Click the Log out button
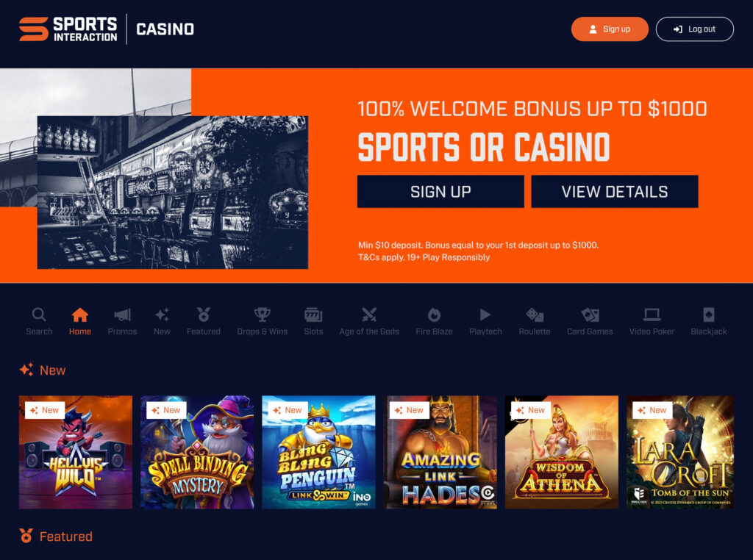Viewport: 753px width, 560px height. (694, 29)
